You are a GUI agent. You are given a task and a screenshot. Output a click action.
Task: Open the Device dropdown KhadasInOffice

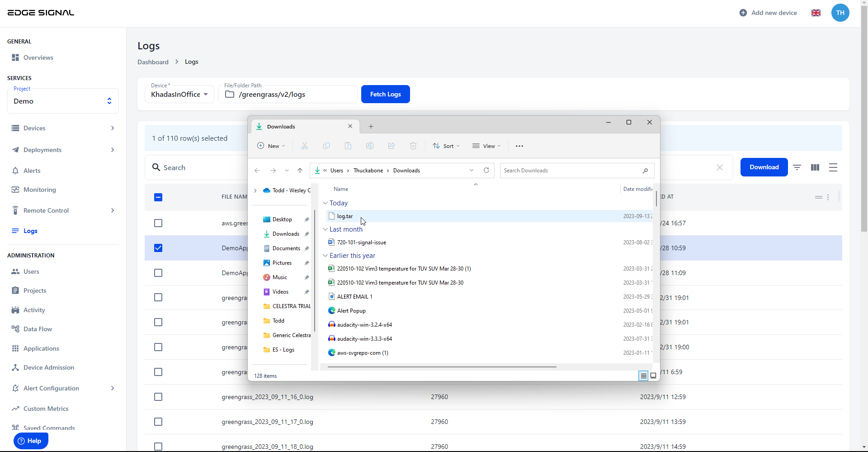click(179, 94)
